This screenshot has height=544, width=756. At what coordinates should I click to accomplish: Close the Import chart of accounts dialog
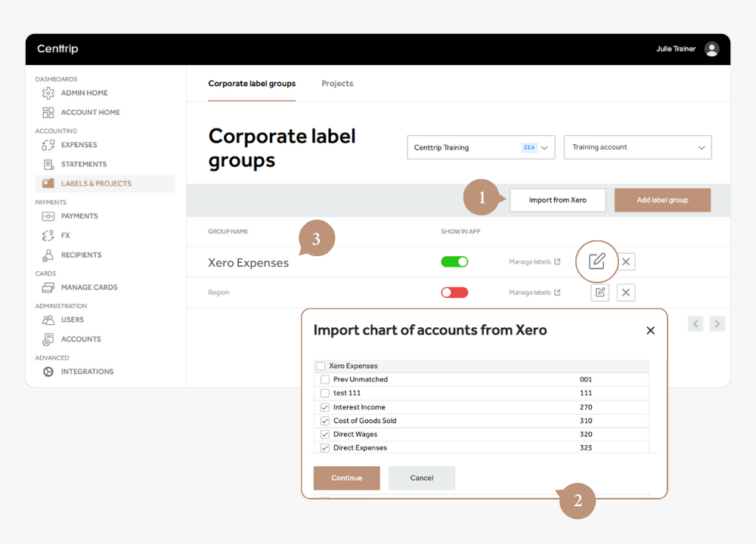click(x=650, y=330)
